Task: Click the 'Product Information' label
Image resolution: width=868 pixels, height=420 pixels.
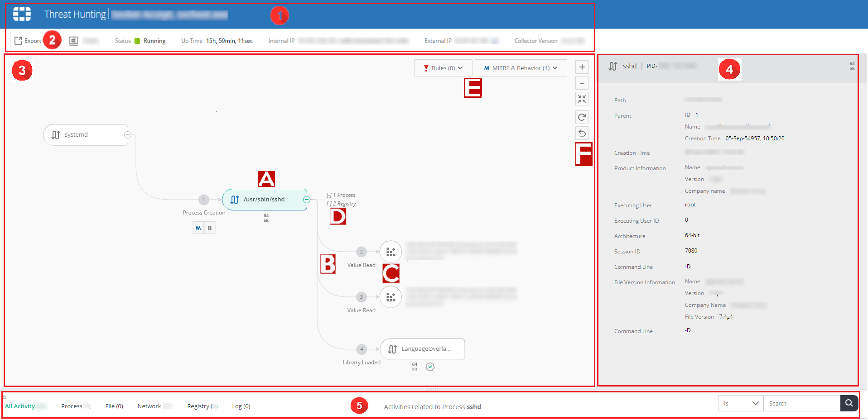Action: click(x=640, y=168)
